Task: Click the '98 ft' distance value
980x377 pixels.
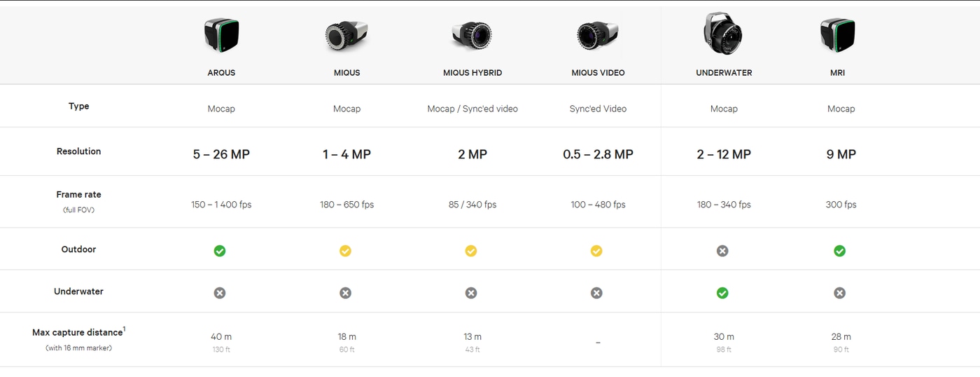Action: (724, 350)
